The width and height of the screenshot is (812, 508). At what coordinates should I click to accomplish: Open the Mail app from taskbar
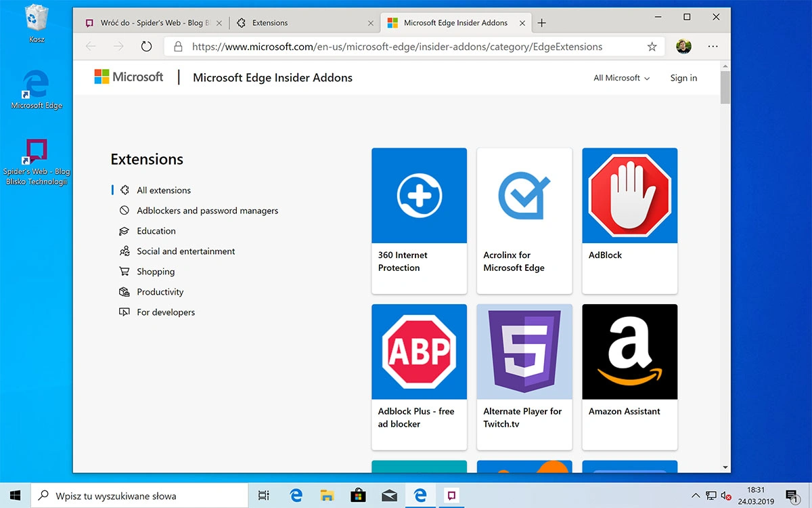point(389,496)
